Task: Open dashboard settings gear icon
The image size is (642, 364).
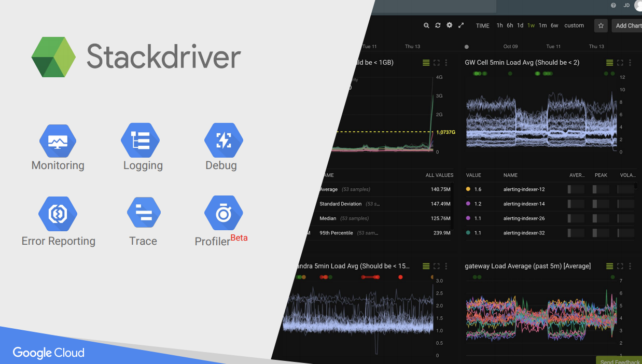Action: pos(450,25)
